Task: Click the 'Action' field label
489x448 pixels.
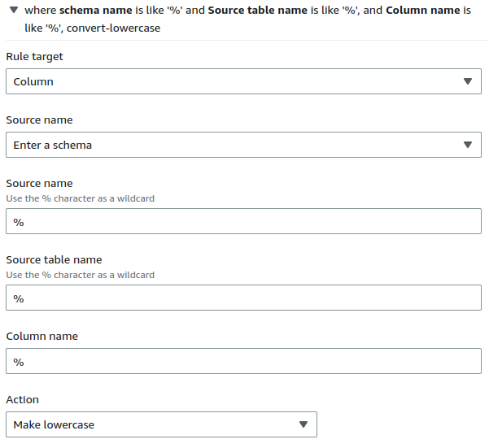Action: pos(22,400)
